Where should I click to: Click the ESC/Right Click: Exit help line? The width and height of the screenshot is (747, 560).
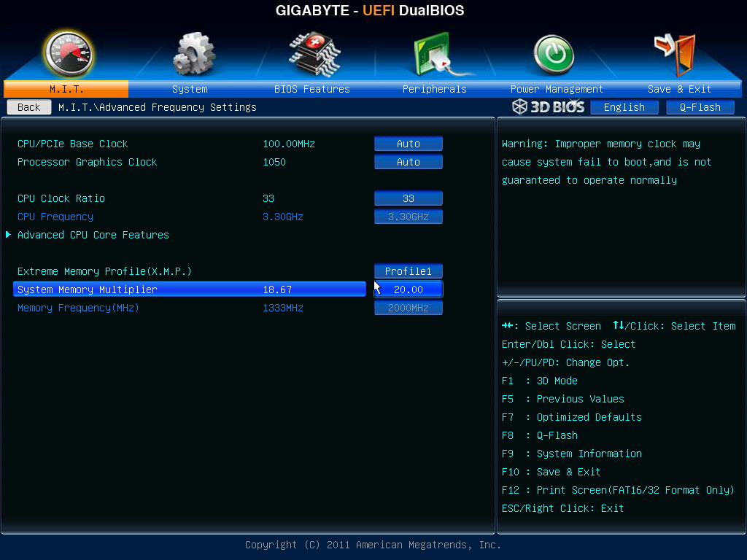click(562, 508)
